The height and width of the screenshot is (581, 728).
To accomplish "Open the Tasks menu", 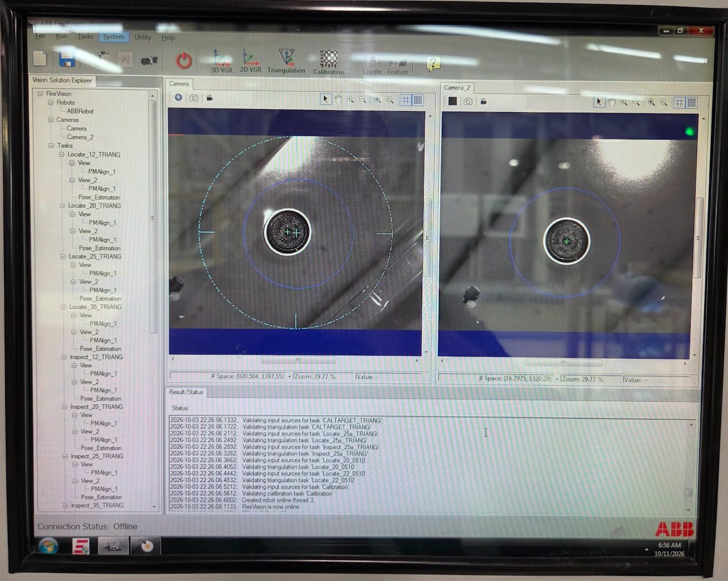I will point(85,37).
